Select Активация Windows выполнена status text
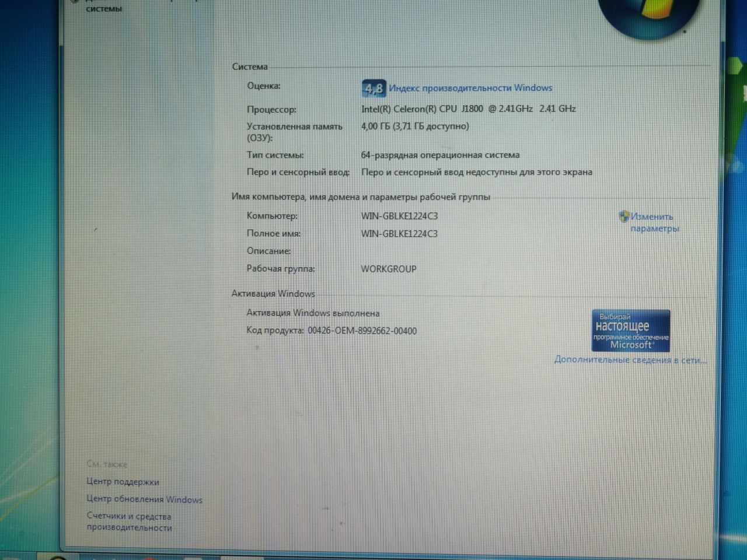The image size is (747, 560). (x=313, y=313)
